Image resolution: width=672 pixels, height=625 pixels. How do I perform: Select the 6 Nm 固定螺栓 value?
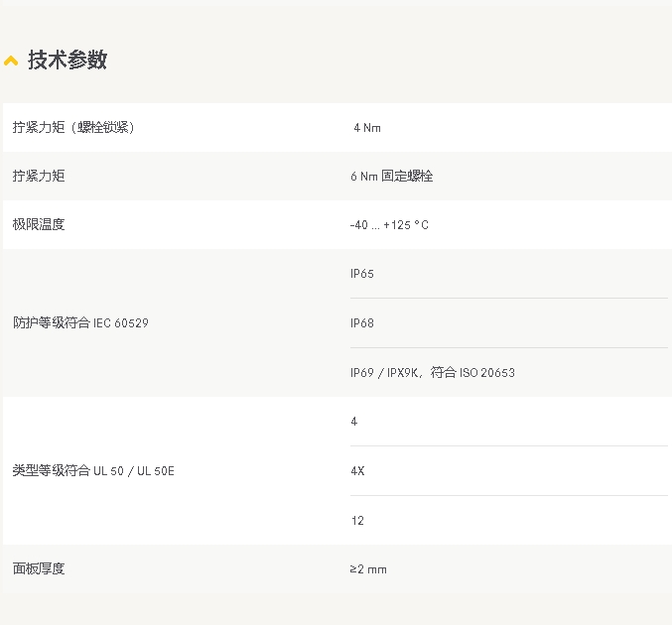point(391,177)
